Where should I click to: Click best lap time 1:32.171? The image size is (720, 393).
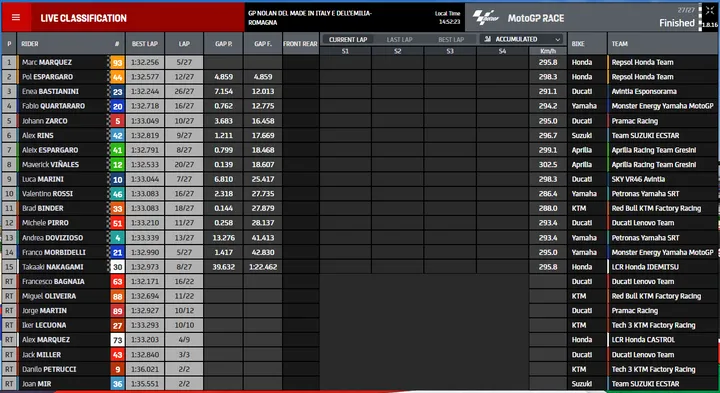[x=145, y=281]
